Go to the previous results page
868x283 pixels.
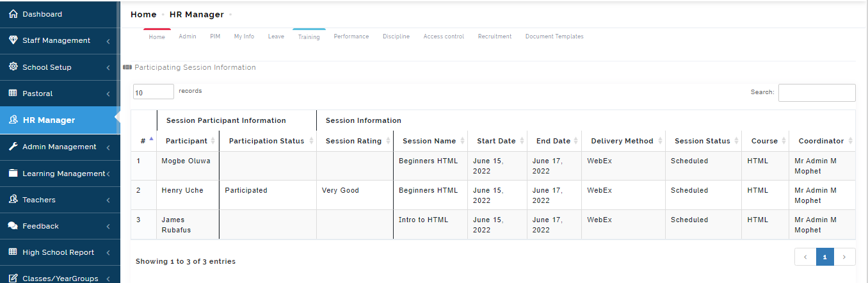[x=805, y=257]
